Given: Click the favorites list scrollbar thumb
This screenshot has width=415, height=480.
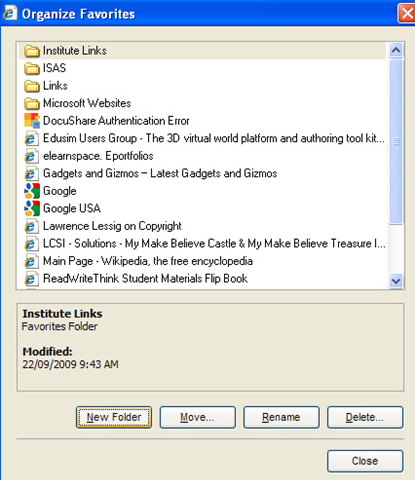Looking at the screenshot, I should (396, 142).
